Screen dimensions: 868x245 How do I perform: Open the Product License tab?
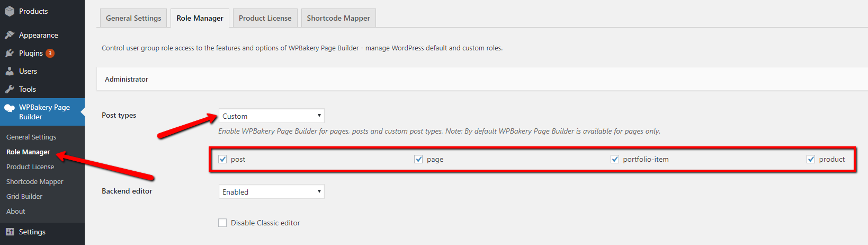265,18
